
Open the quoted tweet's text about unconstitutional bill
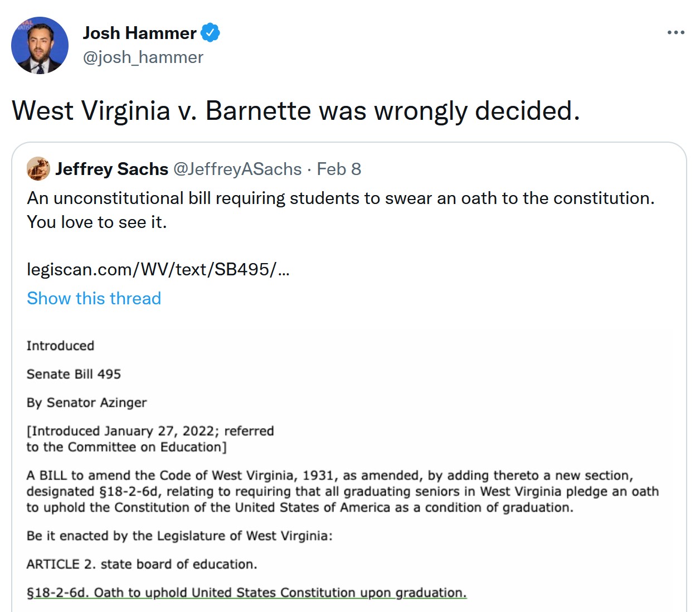[x=341, y=210]
